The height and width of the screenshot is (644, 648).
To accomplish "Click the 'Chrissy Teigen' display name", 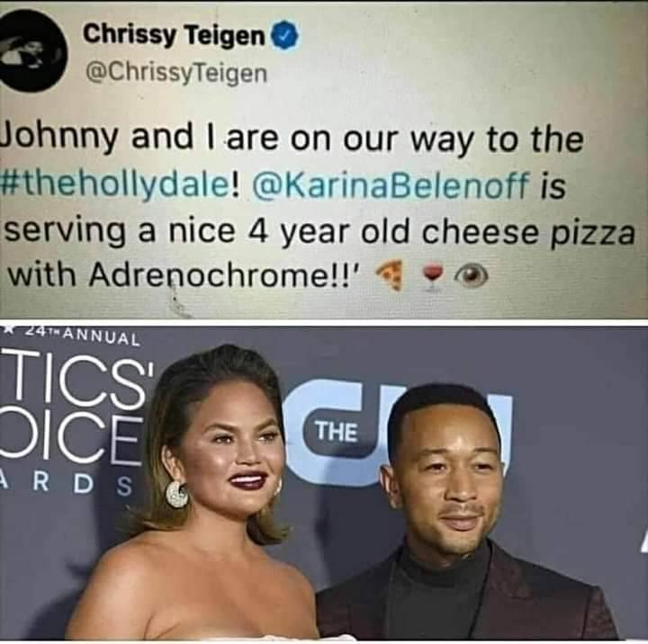I will (174, 35).
